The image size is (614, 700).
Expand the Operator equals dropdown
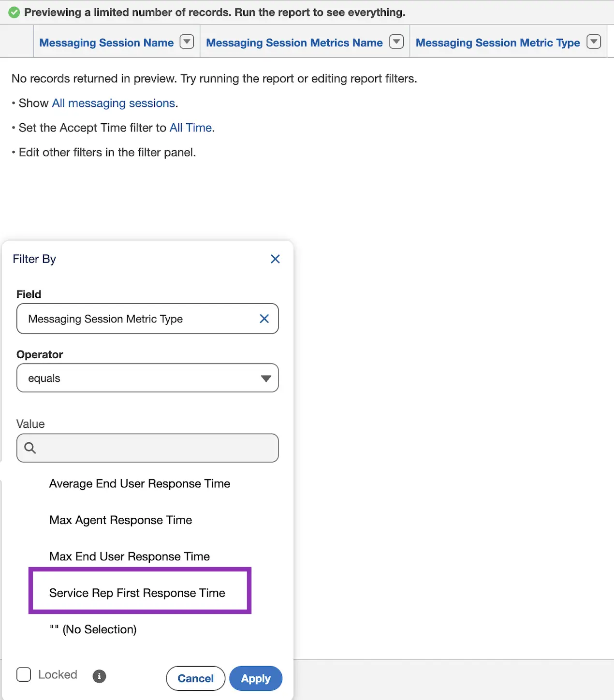tap(147, 378)
